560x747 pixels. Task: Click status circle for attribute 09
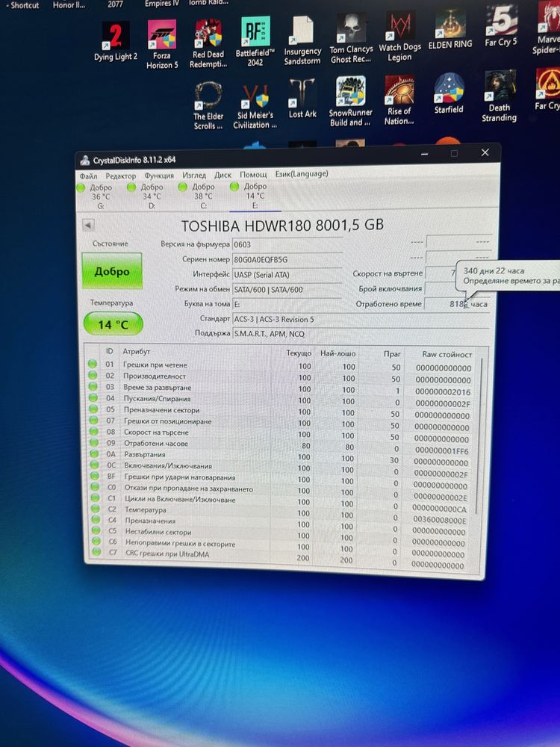point(94,442)
